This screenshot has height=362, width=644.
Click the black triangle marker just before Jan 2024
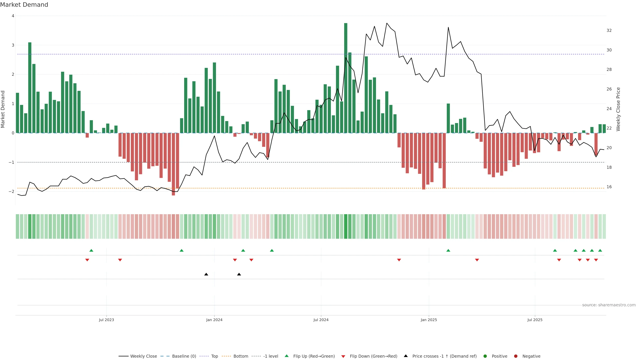point(206,274)
